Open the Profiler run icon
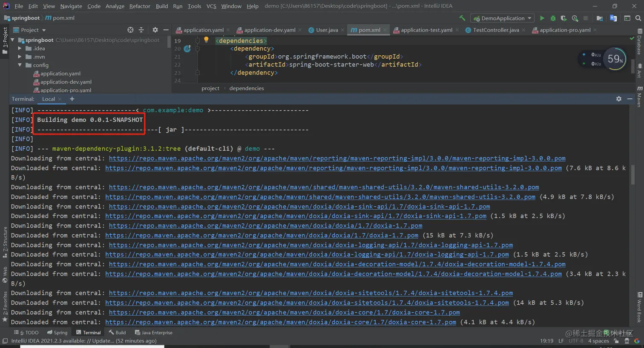This screenshot has width=644, height=348. [574, 18]
